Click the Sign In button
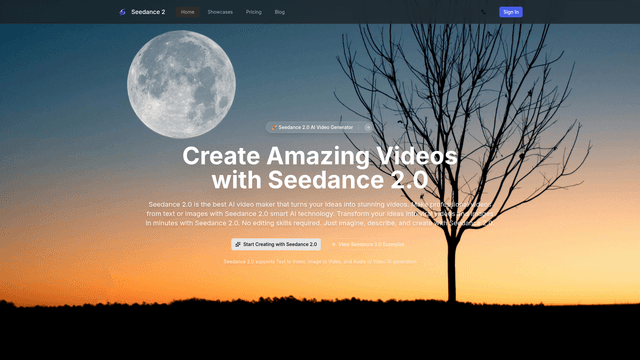Screen dimensions: 640x360 (x=511, y=12)
